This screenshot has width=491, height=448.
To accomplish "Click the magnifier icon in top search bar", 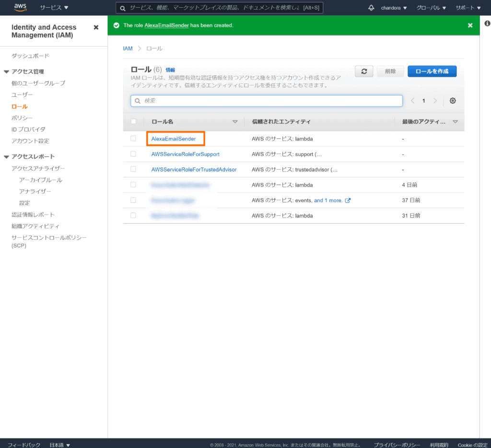I will tap(123, 8).
